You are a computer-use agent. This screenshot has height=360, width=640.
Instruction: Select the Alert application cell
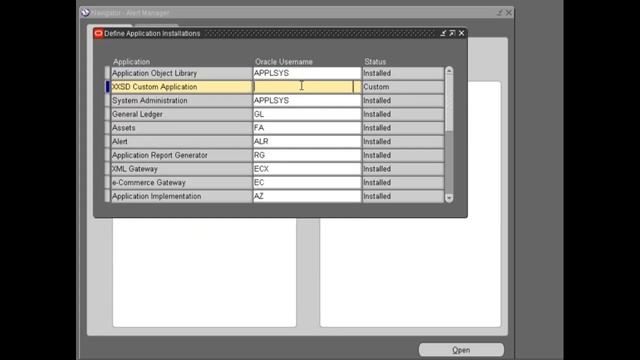pos(182,142)
